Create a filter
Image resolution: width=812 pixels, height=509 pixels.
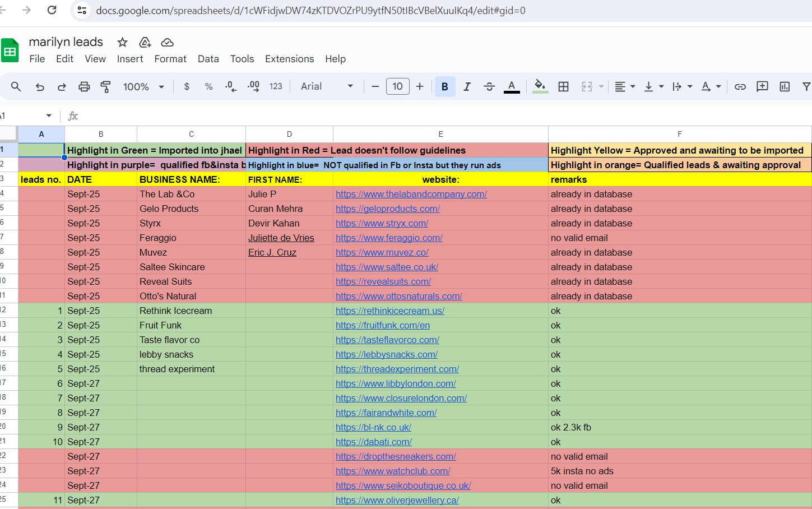pyautogui.click(x=806, y=86)
